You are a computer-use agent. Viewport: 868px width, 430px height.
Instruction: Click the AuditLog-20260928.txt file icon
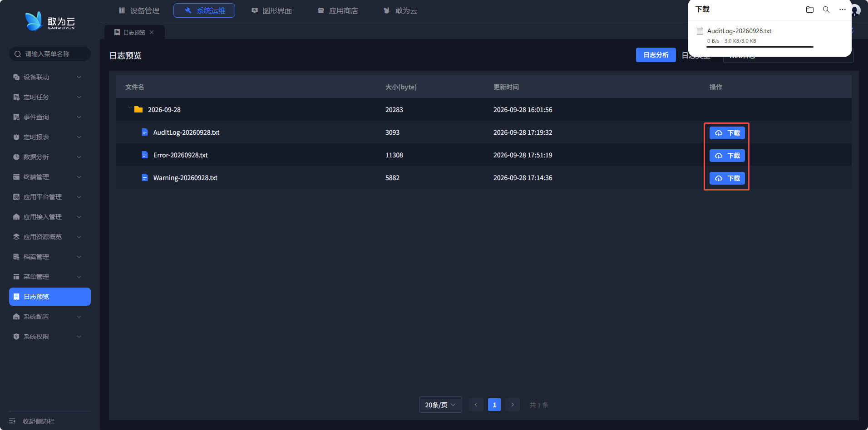pyautogui.click(x=145, y=132)
